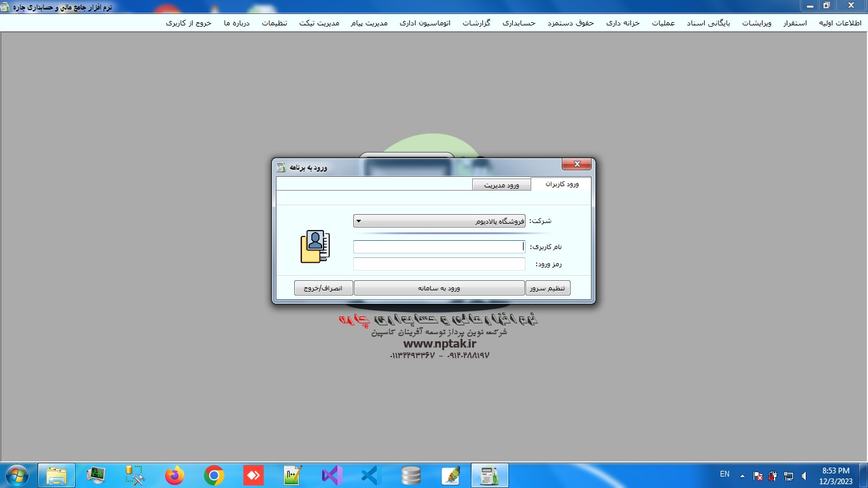Viewport: 868px width, 488px height.
Task: Open Visual Studio purple icon in taskbar
Action: tap(332, 475)
